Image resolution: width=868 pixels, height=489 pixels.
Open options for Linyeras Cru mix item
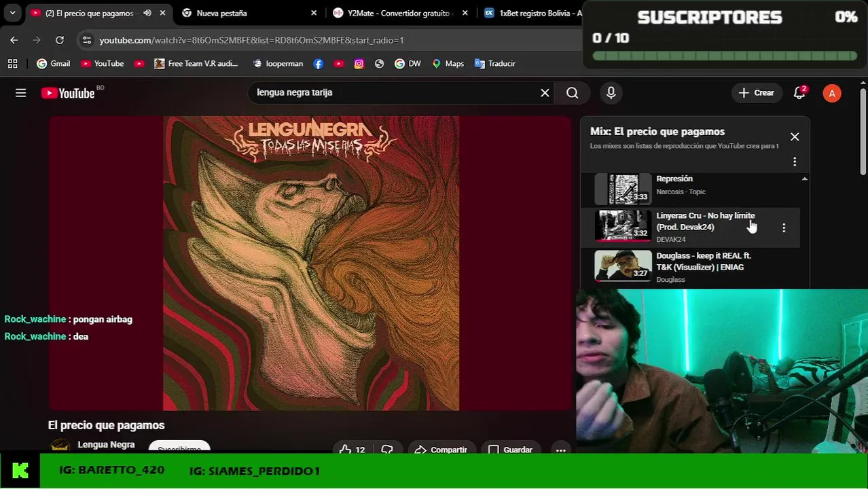(x=784, y=228)
